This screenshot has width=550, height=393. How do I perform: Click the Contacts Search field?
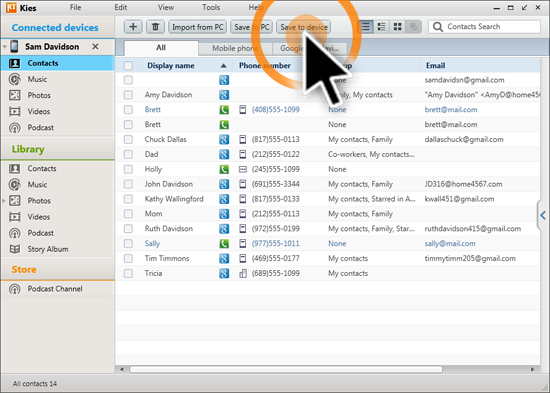[x=484, y=27]
